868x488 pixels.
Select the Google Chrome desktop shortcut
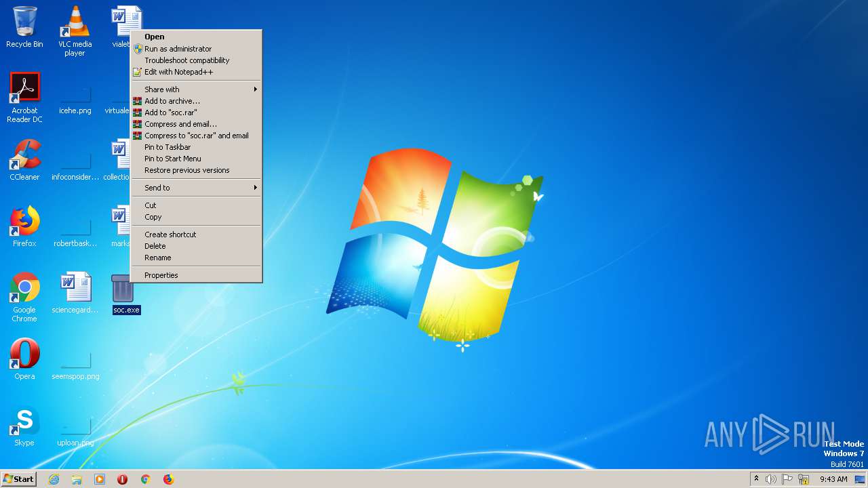24,296
